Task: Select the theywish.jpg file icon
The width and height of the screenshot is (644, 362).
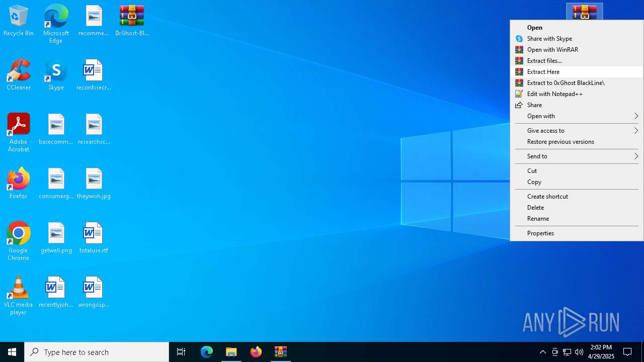Action: 94,184
